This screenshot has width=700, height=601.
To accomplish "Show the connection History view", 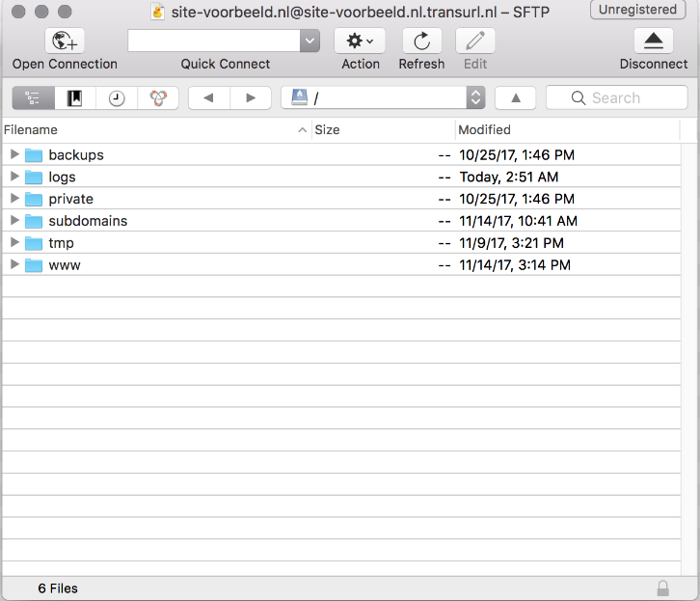I will pyautogui.click(x=117, y=97).
